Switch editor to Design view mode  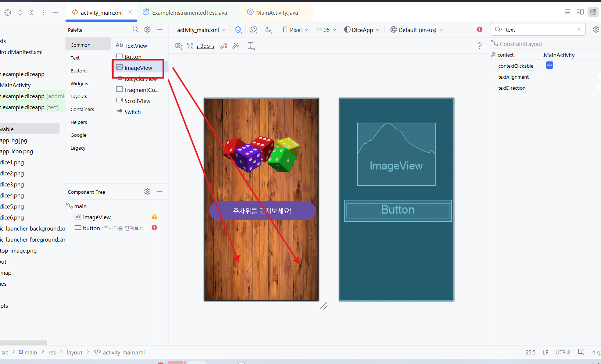(593, 12)
